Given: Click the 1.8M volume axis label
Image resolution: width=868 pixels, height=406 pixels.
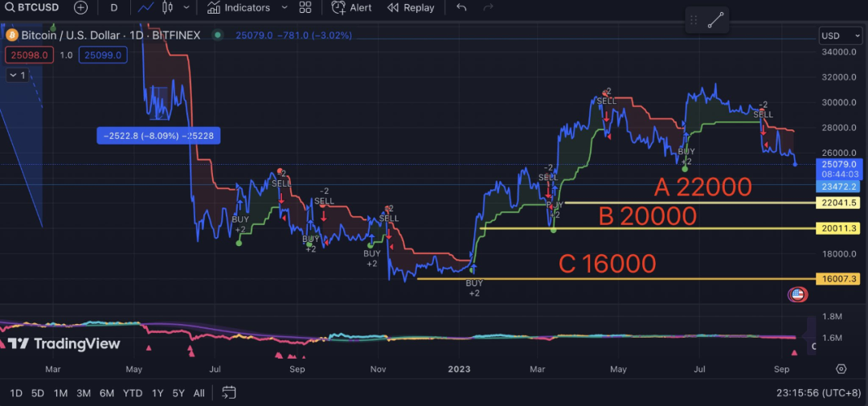Looking at the screenshot, I should pyautogui.click(x=833, y=317).
